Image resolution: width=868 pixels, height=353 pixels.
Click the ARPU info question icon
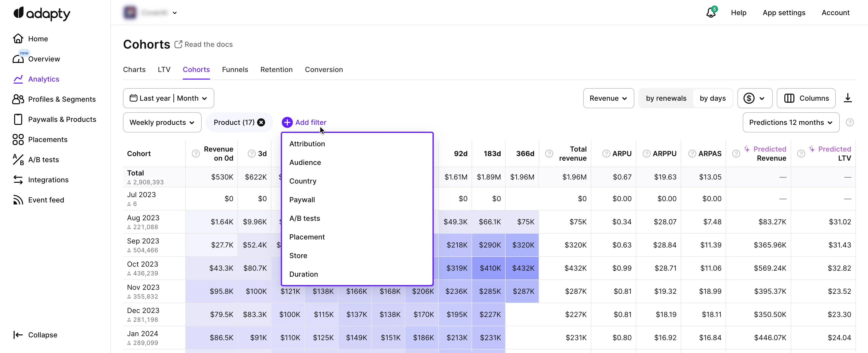[x=606, y=154]
